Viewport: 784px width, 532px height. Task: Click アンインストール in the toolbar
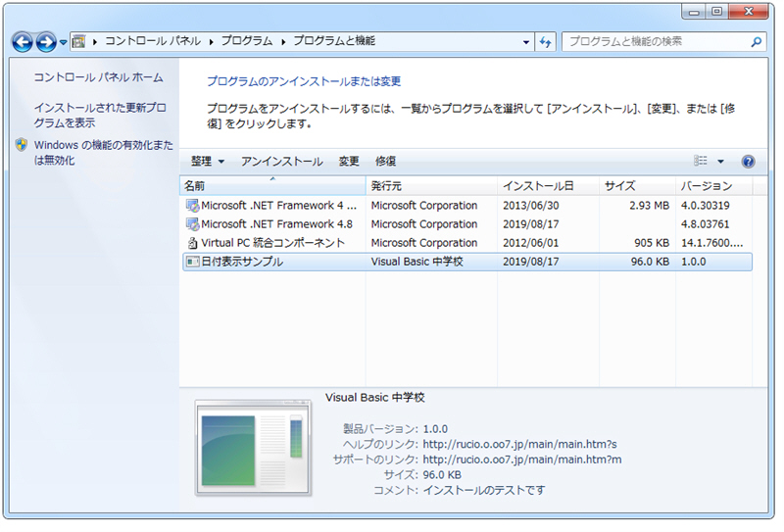point(281,162)
